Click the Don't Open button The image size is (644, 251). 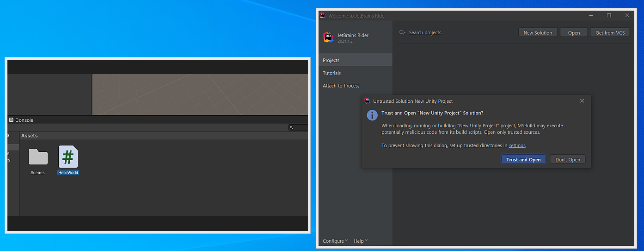point(568,159)
